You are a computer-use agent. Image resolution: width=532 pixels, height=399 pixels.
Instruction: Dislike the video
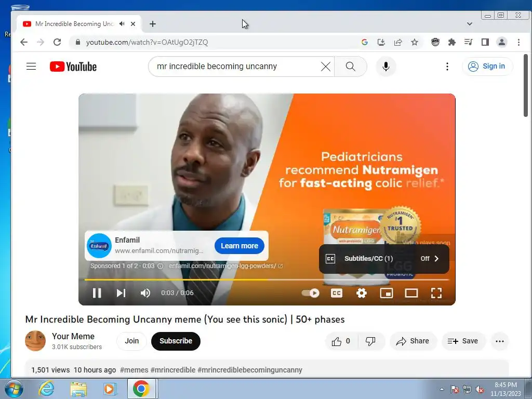pyautogui.click(x=370, y=341)
